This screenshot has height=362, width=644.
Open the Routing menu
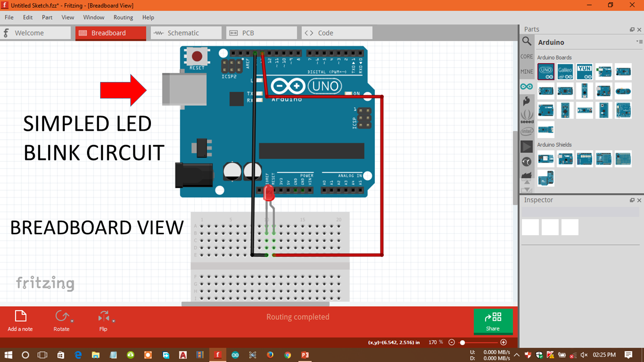123,17
